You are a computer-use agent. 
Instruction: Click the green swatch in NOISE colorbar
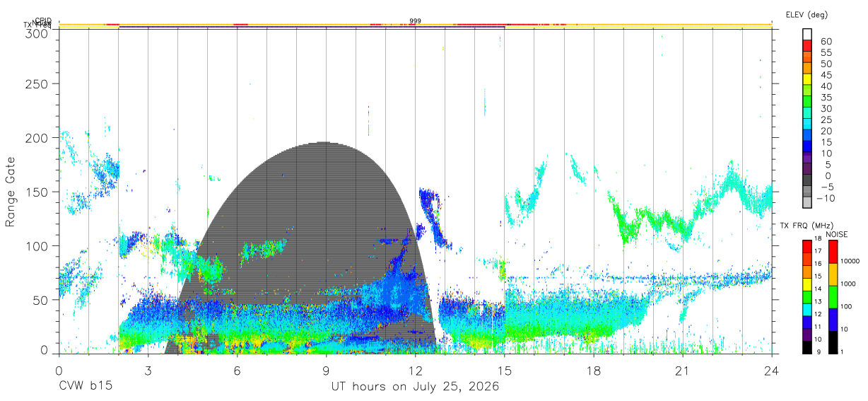[833, 296]
